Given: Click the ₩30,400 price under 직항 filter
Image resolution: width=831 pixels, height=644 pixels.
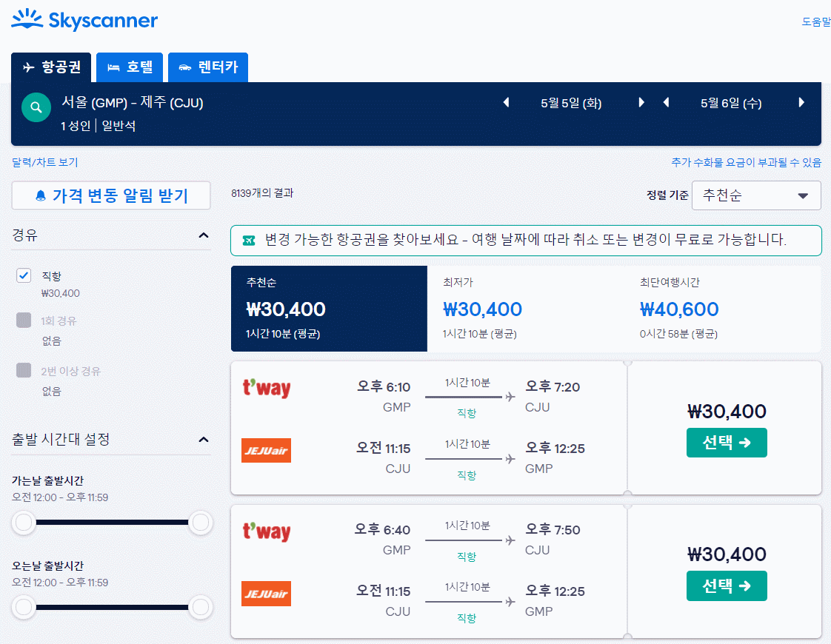Looking at the screenshot, I should pyautogui.click(x=61, y=293).
